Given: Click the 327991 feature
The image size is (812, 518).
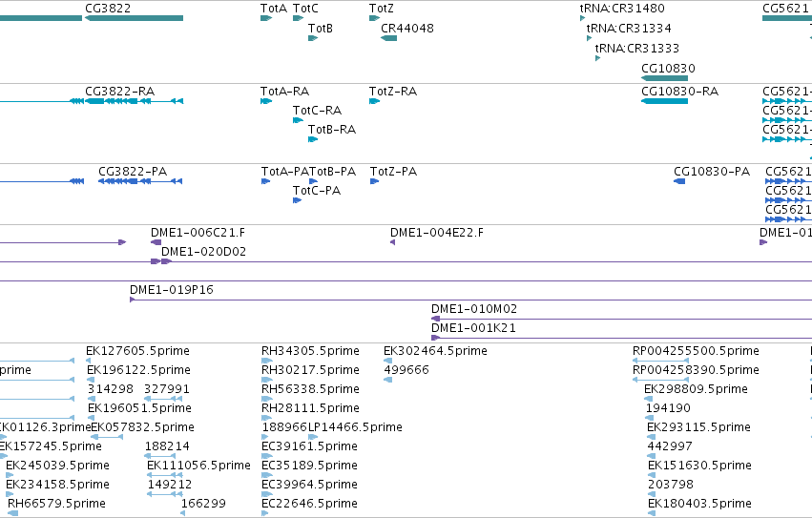Looking at the screenshot, I should pyautogui.click(x=163, y=399).
